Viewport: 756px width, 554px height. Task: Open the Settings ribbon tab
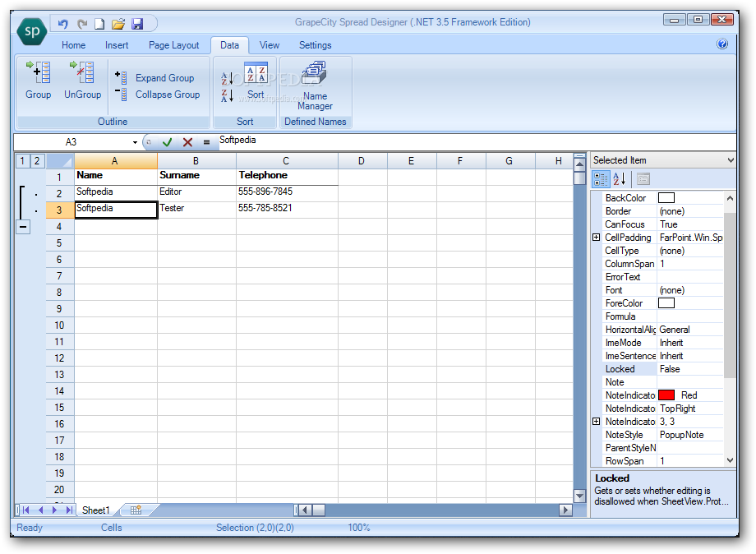click(315, 45)
